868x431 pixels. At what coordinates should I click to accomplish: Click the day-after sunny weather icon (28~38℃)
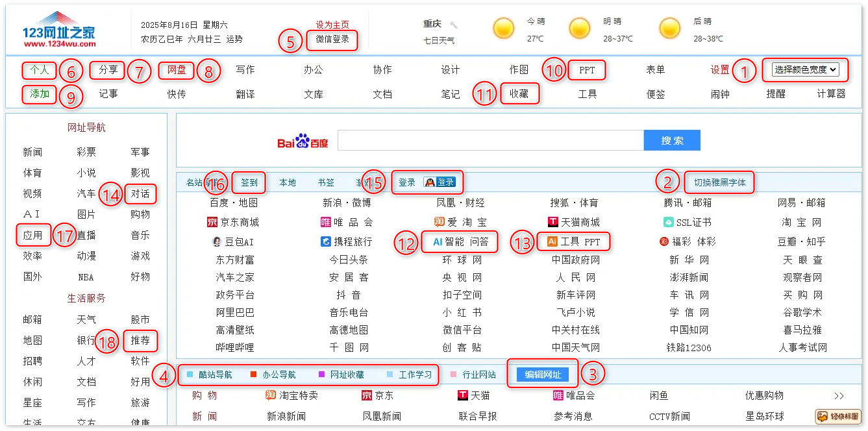(x=669, y=29)
